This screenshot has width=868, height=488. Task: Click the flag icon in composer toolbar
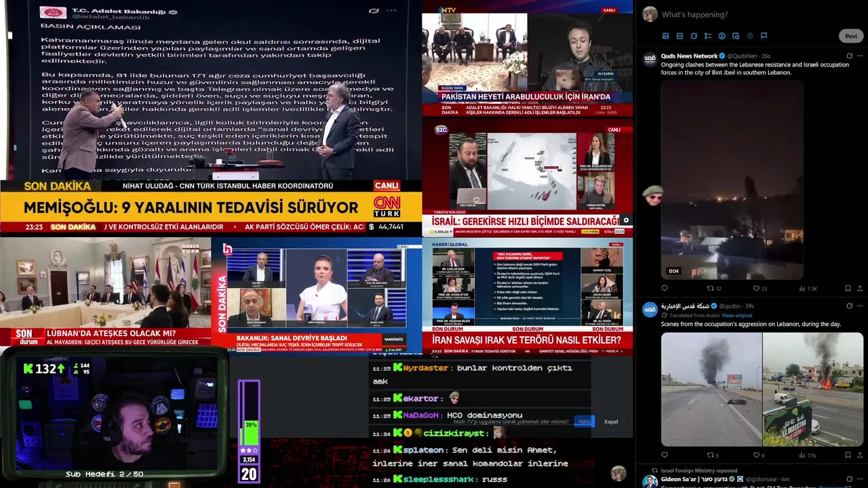coord(764,36)
